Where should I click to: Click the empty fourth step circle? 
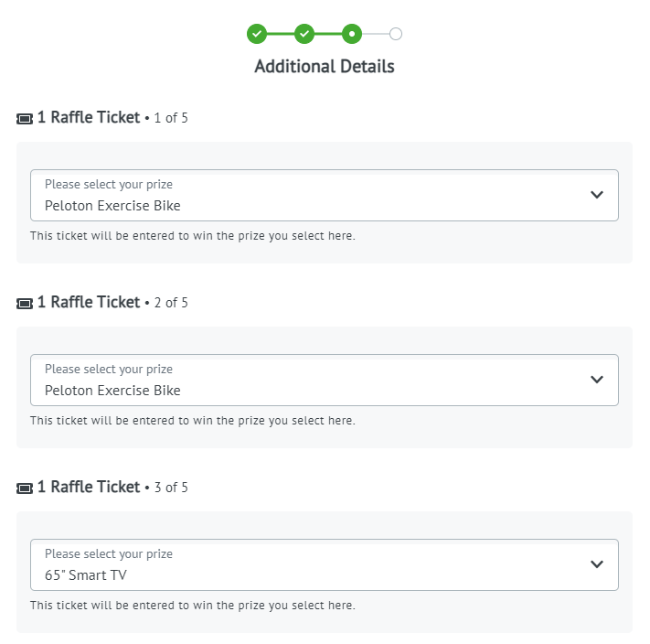coord(396,34)
